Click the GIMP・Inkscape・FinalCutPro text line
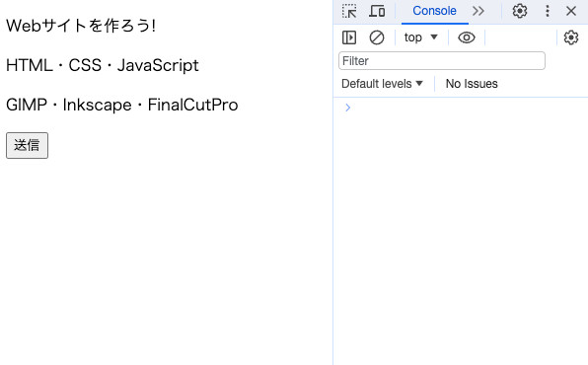 (122, 105)
